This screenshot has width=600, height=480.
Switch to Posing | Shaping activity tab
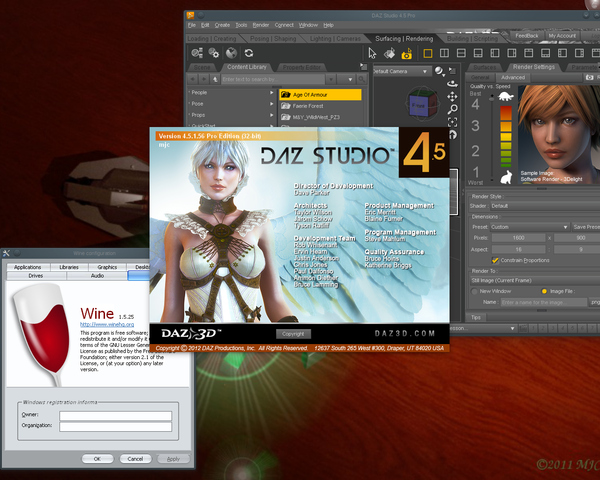[273, 39]
